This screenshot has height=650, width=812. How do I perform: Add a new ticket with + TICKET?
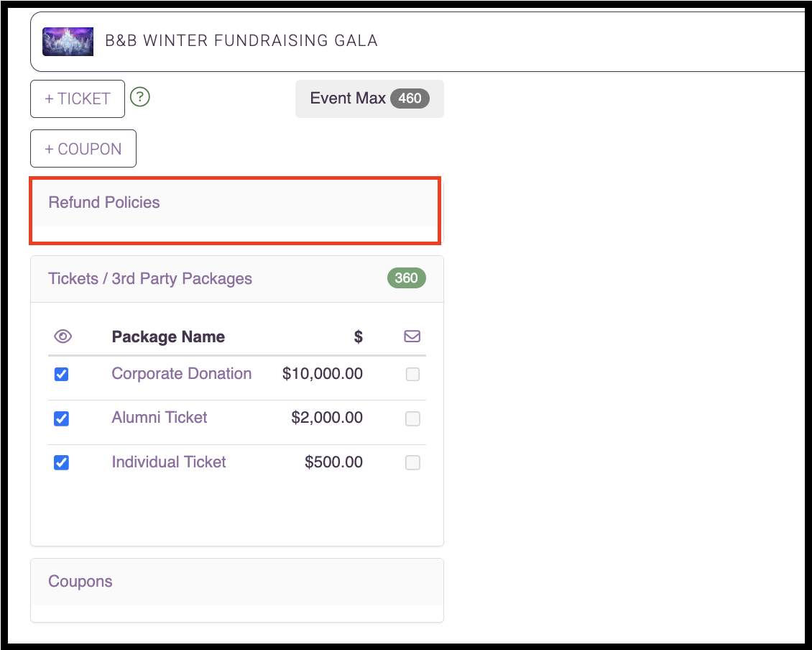pos(78,99)
